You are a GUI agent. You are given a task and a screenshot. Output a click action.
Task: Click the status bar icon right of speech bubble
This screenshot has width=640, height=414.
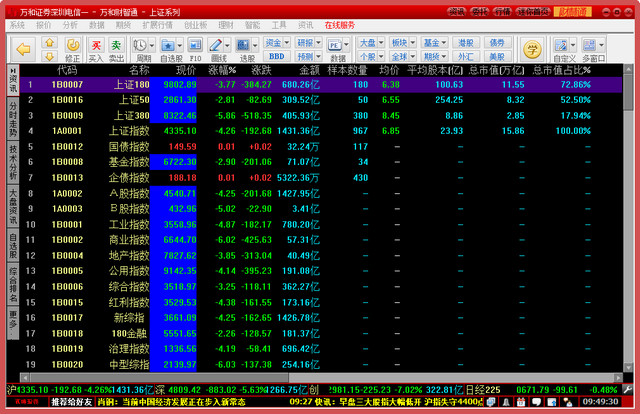551,402
